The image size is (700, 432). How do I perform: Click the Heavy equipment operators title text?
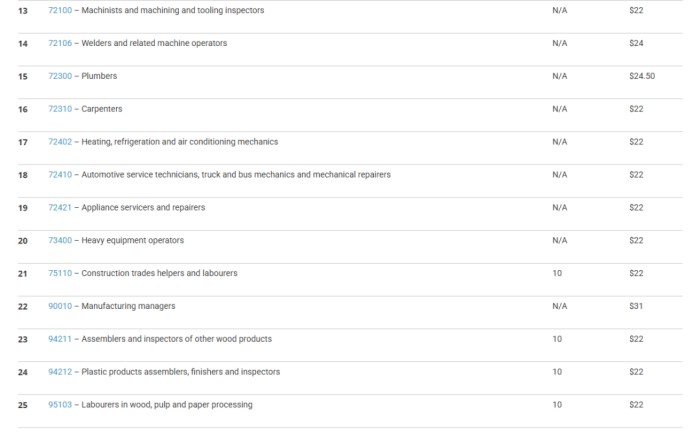coord(132,241)
